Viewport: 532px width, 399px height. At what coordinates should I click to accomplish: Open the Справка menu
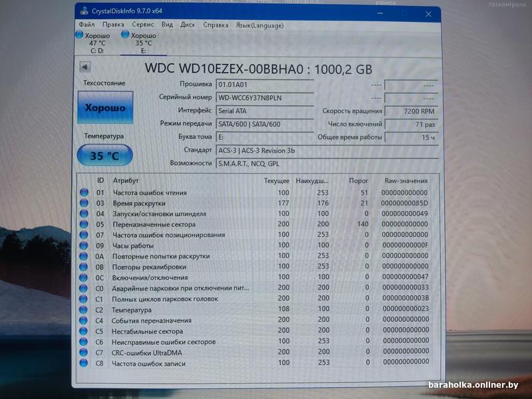[215, 25]
